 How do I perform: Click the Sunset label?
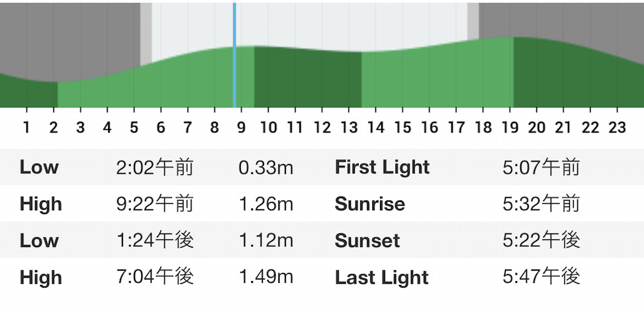(367, 241)
